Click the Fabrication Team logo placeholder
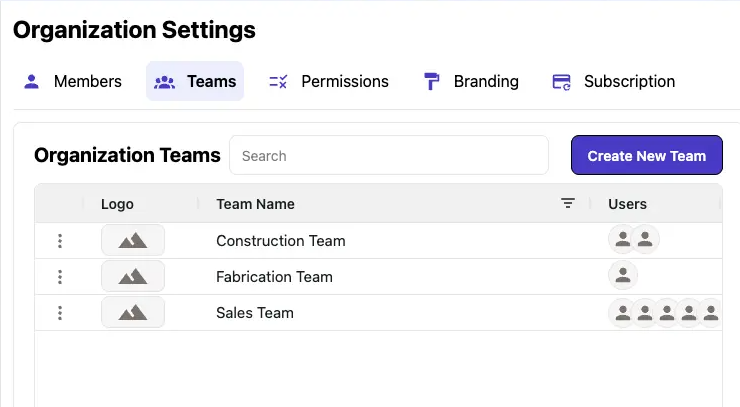This screenshot has width=740, height=407. coord(133,277)
